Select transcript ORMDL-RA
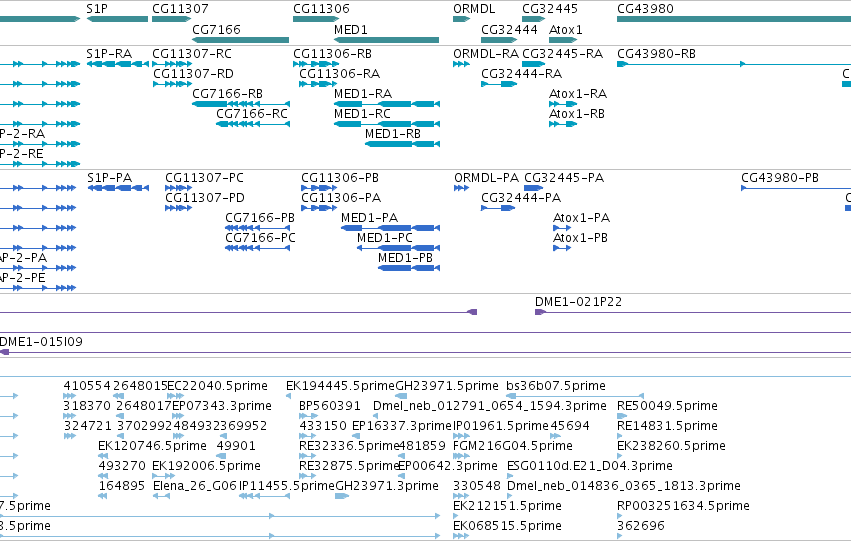The height and width of the screenshot is (541, 851). (461, 64)
